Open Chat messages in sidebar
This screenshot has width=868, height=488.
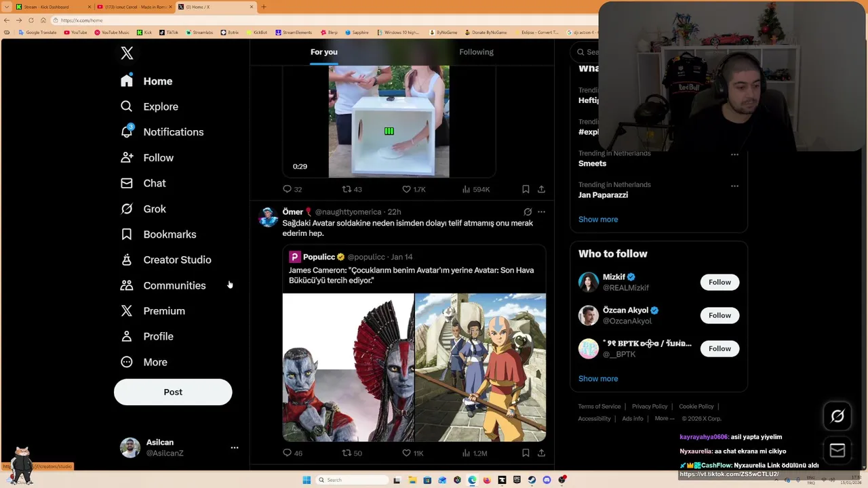[143, 183]
